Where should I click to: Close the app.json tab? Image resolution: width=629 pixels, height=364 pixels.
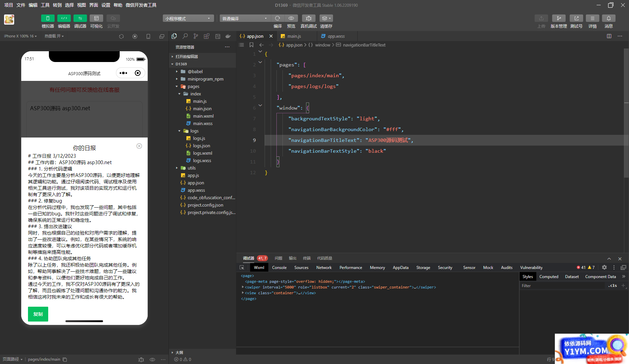(271, 36)
